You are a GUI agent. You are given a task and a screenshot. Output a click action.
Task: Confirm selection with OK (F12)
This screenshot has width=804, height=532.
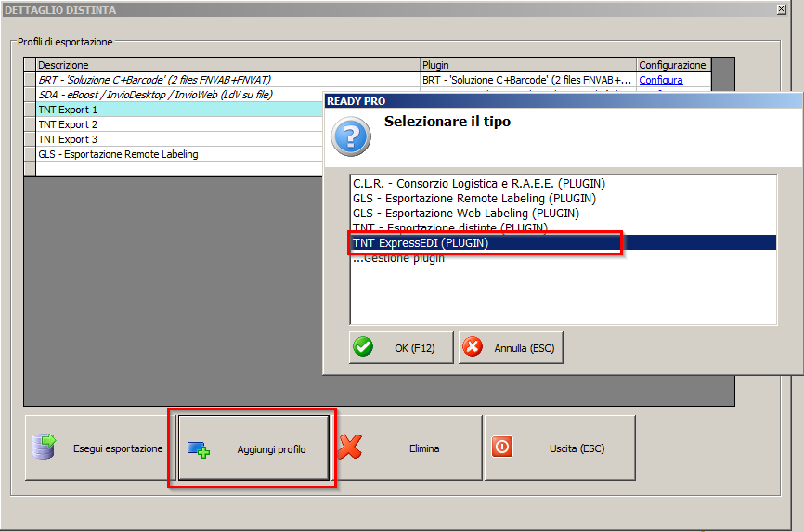pos(401,348)
